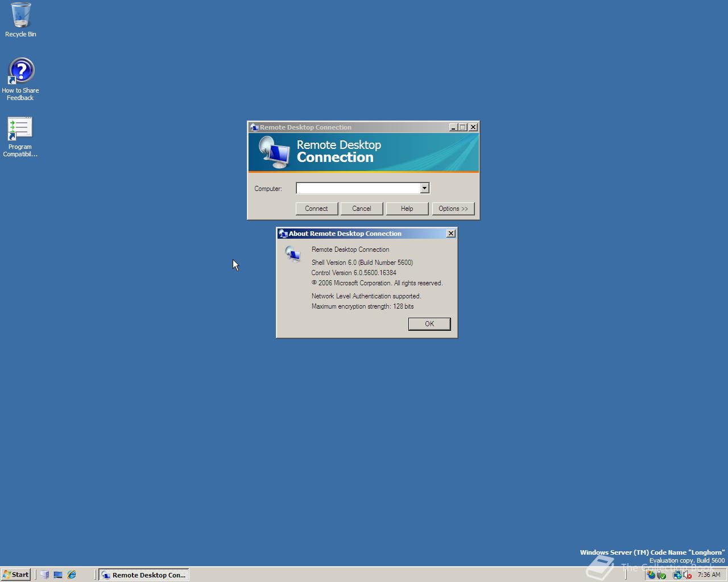Click the Connect button
The width and height of the screenshot is (728, 582).
click(x=316, y=209)
